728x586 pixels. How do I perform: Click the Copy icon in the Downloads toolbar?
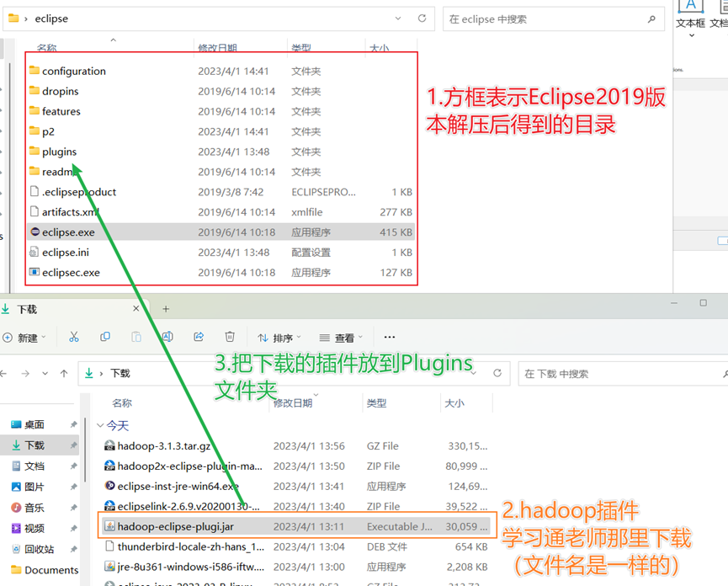(x=105, y=337)
